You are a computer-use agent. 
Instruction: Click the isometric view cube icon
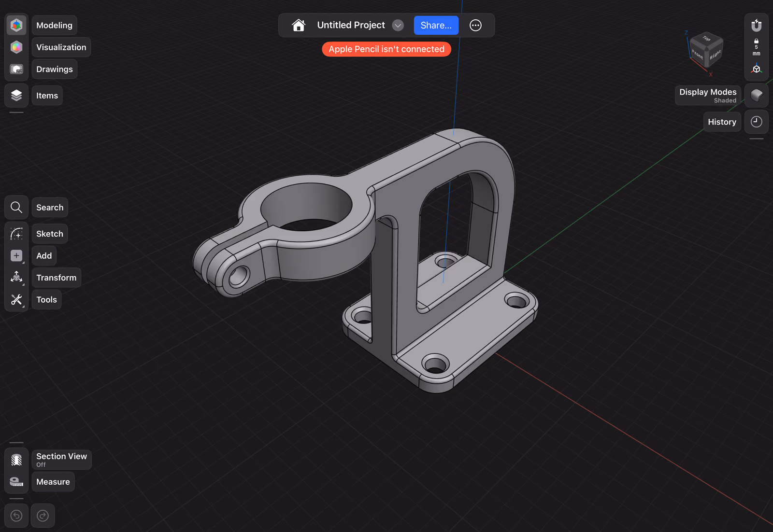pos(756,69)
